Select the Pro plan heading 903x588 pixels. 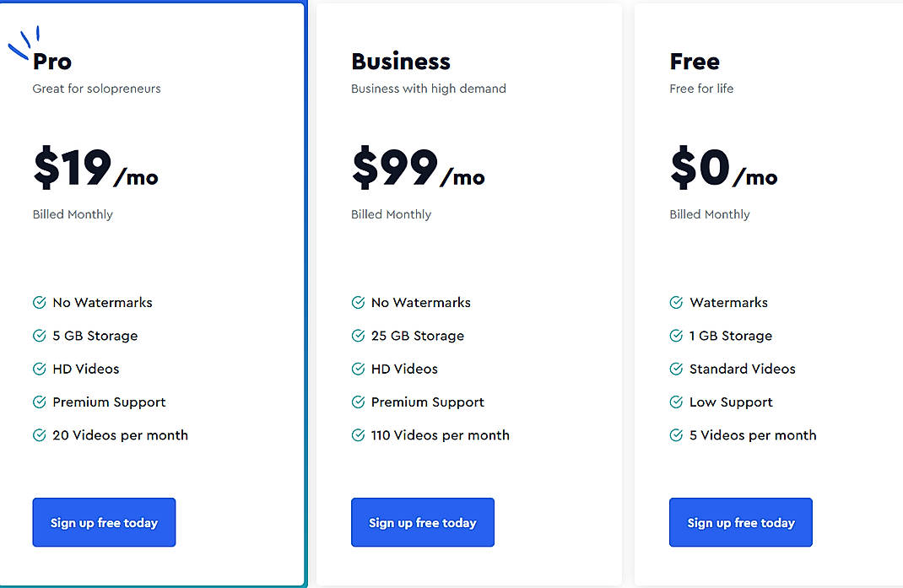(53, 62)
